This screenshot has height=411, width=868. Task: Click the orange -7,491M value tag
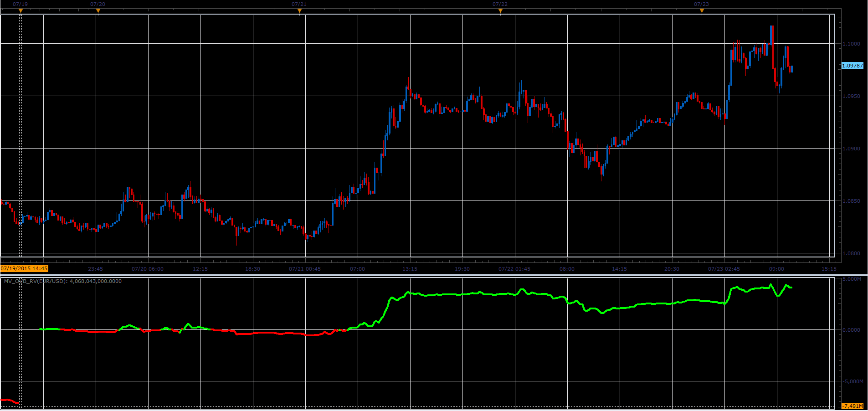(852, 406)
